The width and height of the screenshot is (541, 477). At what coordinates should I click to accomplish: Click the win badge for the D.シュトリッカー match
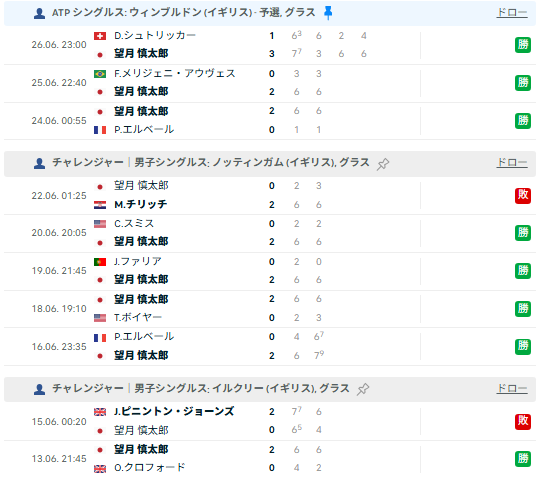[x=523, y=45]
